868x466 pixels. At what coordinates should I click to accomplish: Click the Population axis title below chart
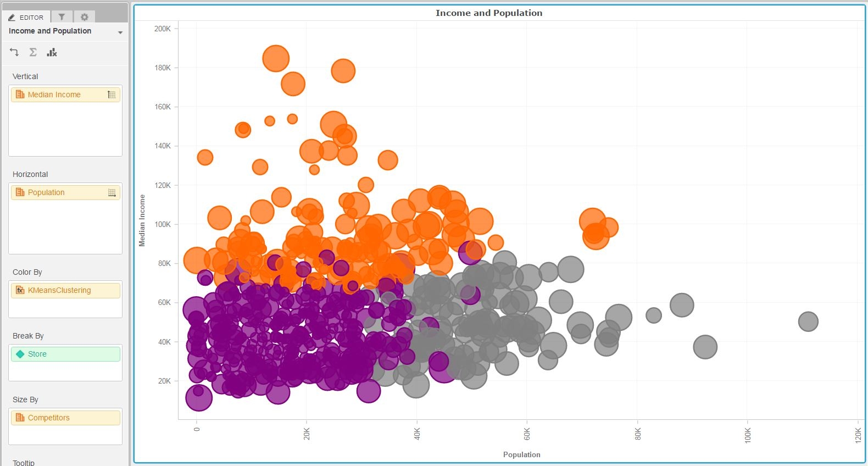[521, 454]
